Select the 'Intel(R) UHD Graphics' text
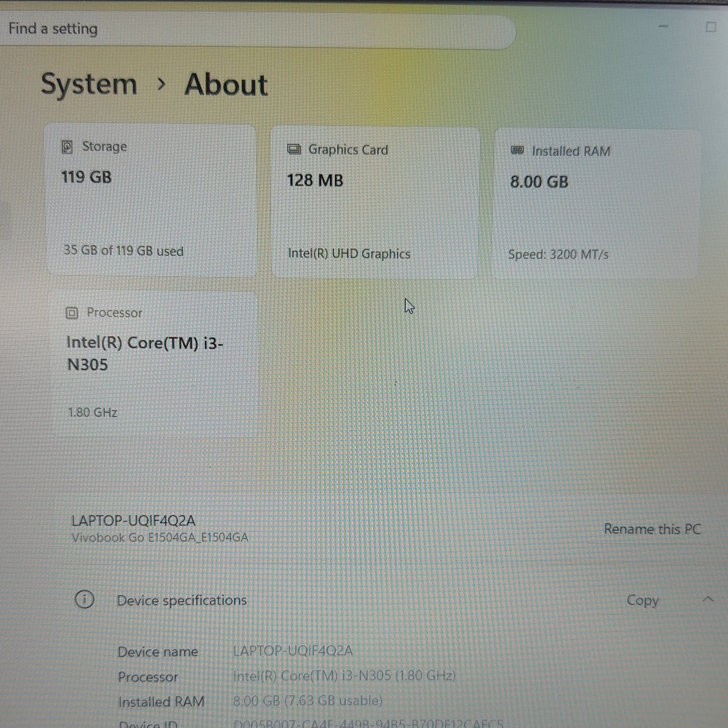The image size is (728, 728). (349, 254)
